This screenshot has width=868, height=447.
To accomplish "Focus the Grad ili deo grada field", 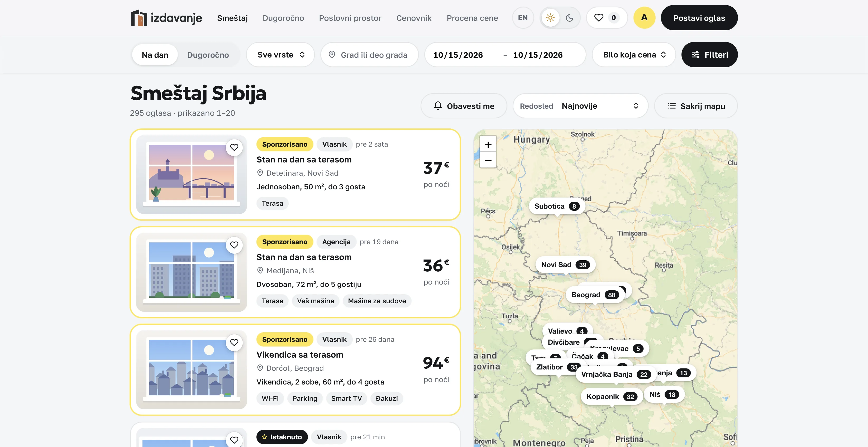I will [369, 55].
